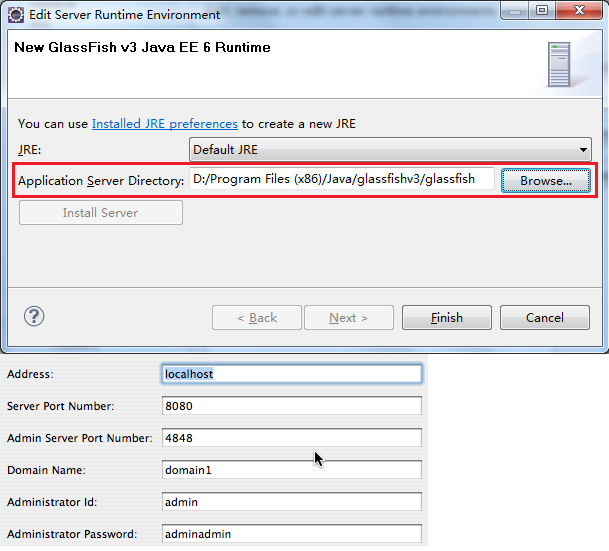
Task: Click the 'JRE:' label
Action: click(x=30, y=150)
